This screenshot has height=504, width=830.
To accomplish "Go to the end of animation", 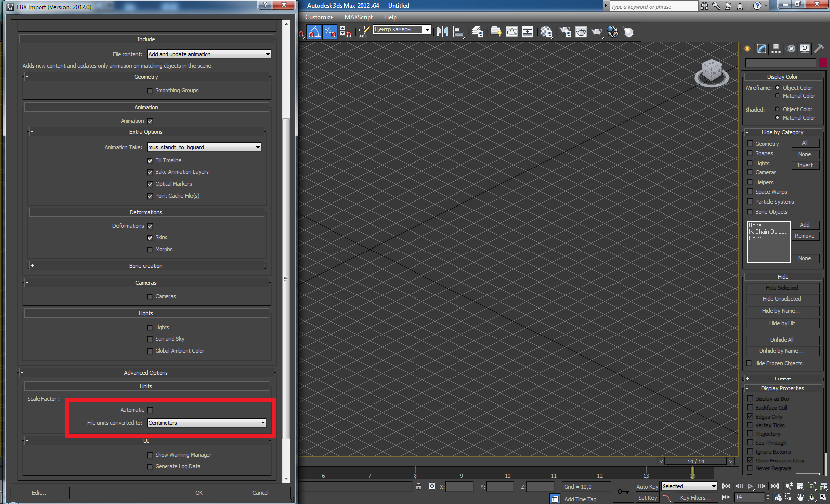I will pyautogui.click(x=775, y=486).
